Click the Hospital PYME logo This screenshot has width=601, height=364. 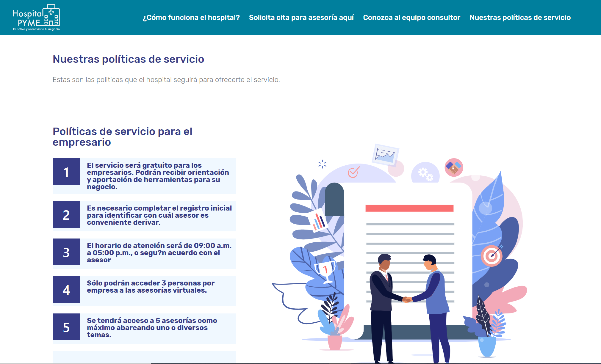(x=36, y=18)
